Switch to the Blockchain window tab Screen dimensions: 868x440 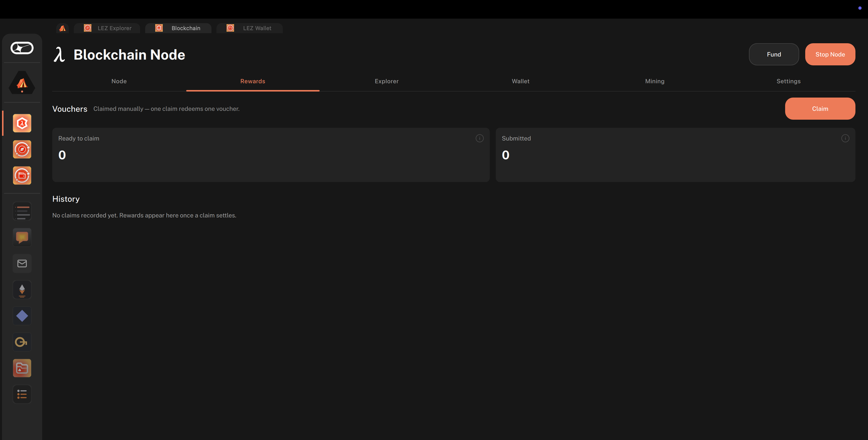178,28
